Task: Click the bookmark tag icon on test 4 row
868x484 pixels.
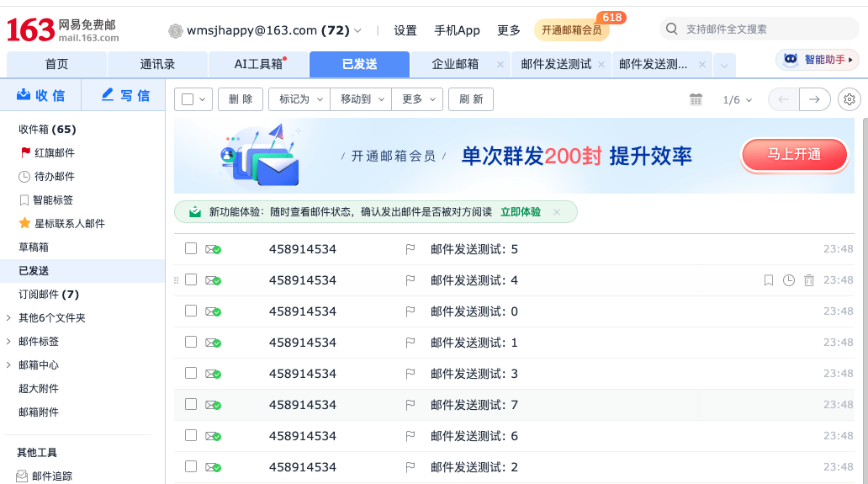Action: [x=768, y=280]
